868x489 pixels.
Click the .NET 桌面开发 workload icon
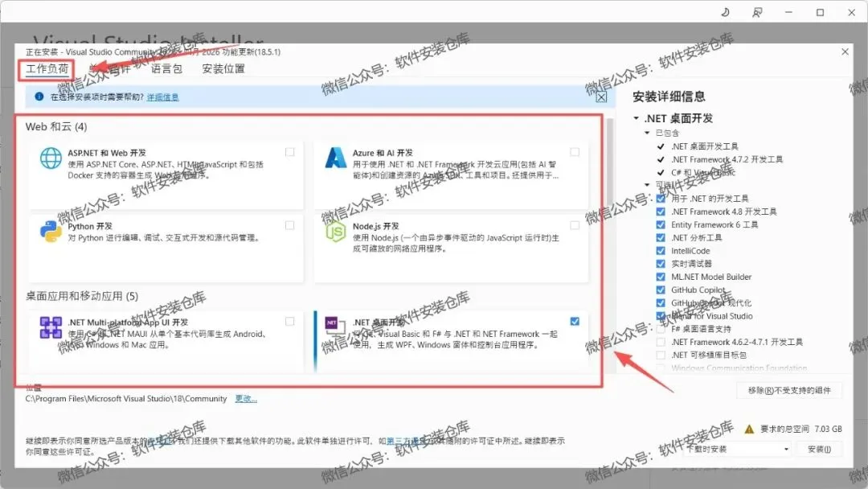335,327
